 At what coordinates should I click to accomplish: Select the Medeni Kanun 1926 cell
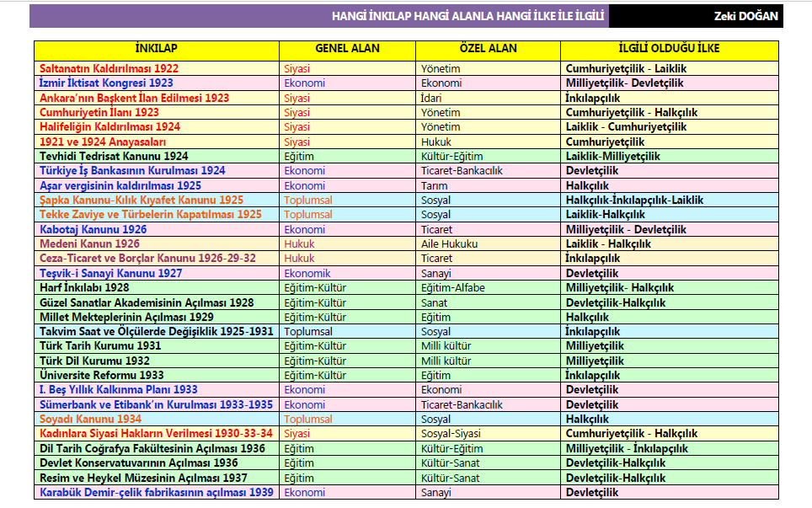[x=89, y=243]
